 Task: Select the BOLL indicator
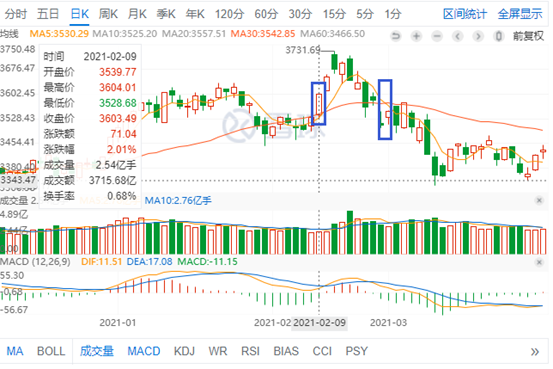[51, 351]
